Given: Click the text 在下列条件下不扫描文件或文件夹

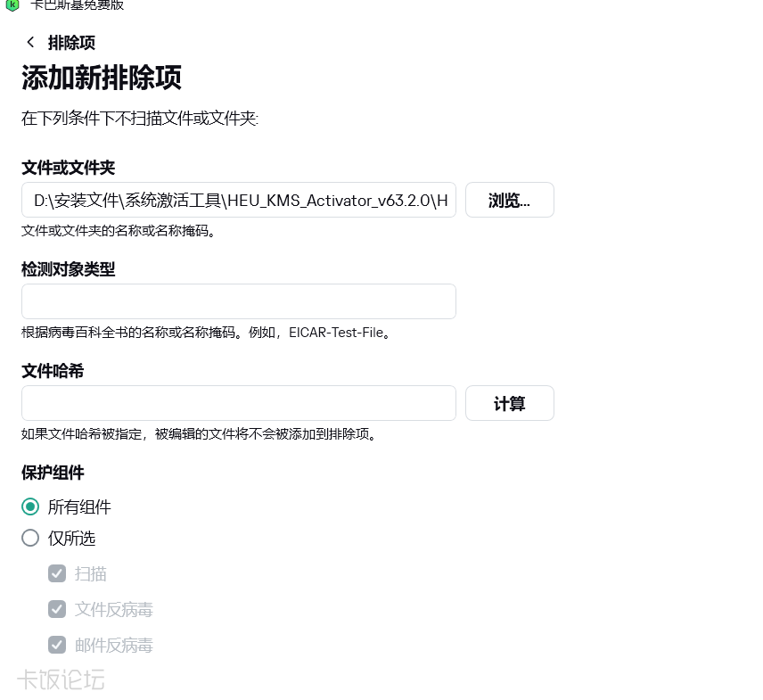Looking at the screenshot, I should tap(140, 119).
